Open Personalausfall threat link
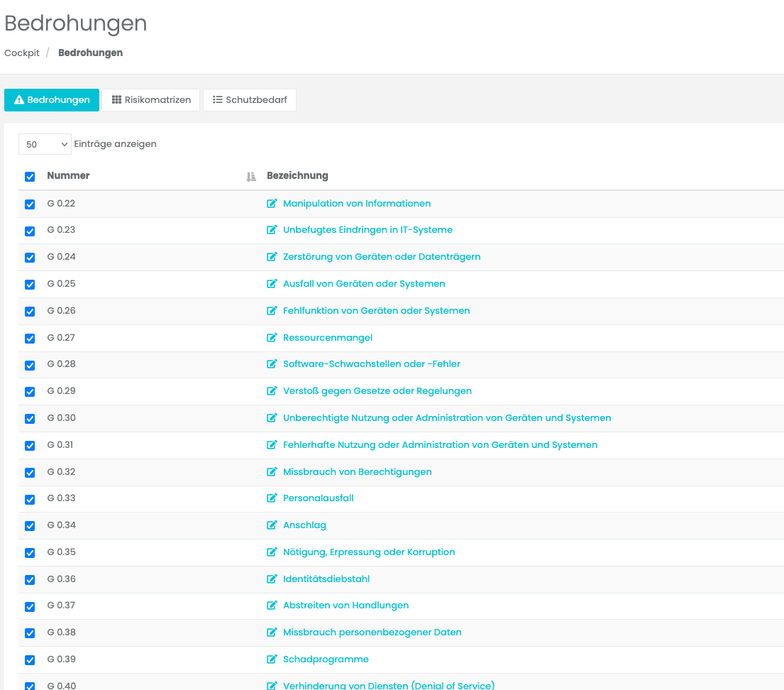Viewport: 784px width, 690px height. point(318,498)
